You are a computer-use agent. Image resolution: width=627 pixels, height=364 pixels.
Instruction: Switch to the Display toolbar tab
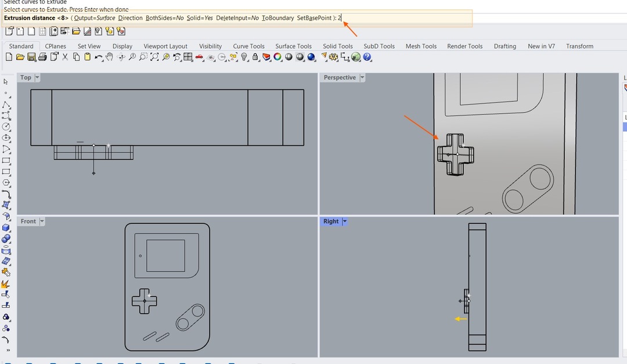tap(122, 46)
